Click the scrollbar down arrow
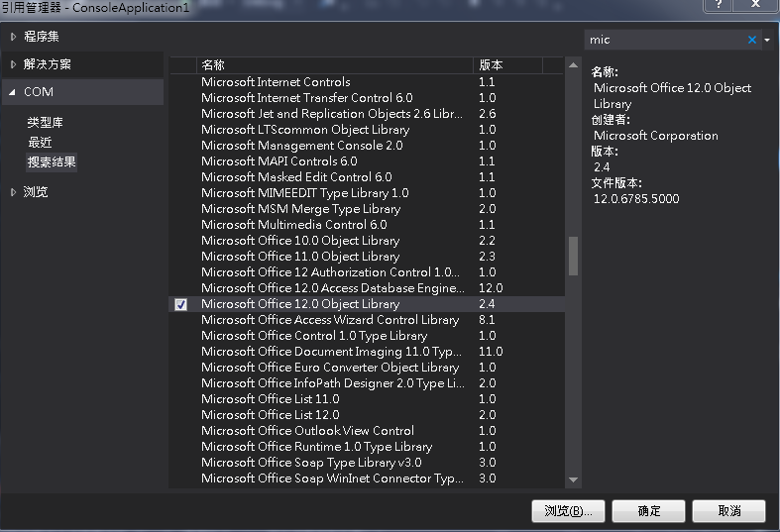The image size is (780, 532). (x=573, y=479)
